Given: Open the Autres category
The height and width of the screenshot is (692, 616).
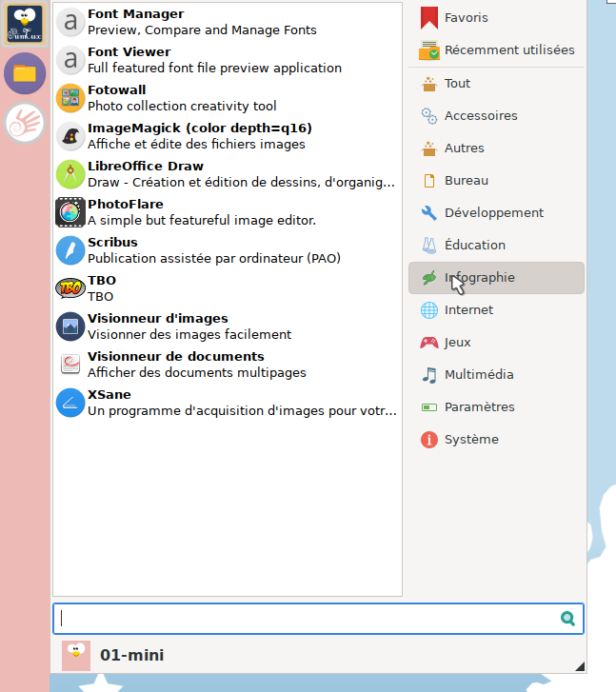Looking at the screenshot, I should (x=496, y=148).
